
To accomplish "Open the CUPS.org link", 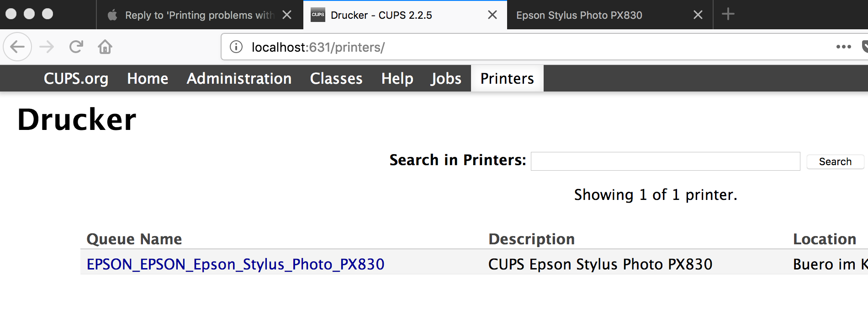I will [76, 79].
